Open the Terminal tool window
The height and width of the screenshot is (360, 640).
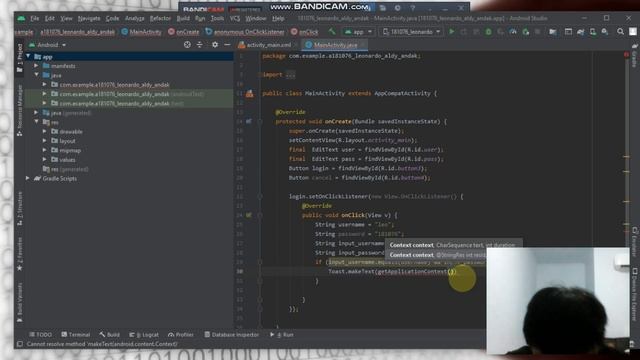pos(76,335)
